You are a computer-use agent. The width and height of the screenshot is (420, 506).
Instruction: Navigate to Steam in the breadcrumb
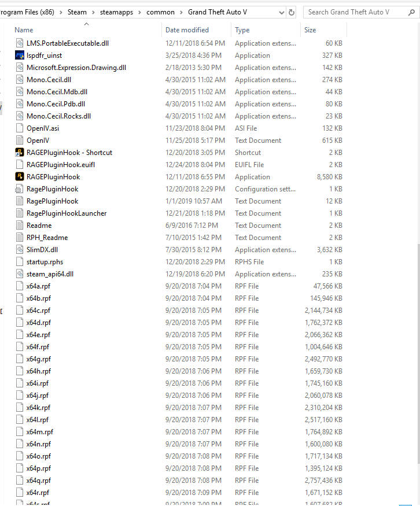(x=77, y=12)
